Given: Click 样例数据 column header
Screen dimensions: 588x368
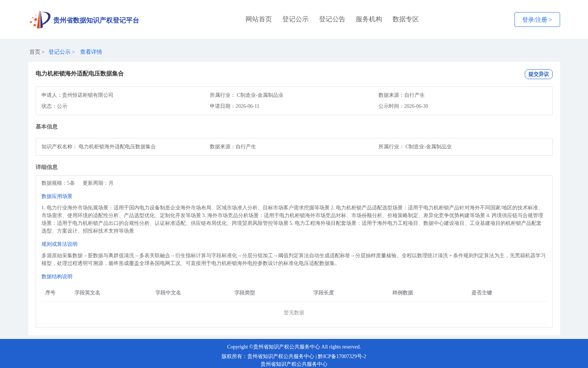Looking at the screenshot, I should [x=403, y=293].
